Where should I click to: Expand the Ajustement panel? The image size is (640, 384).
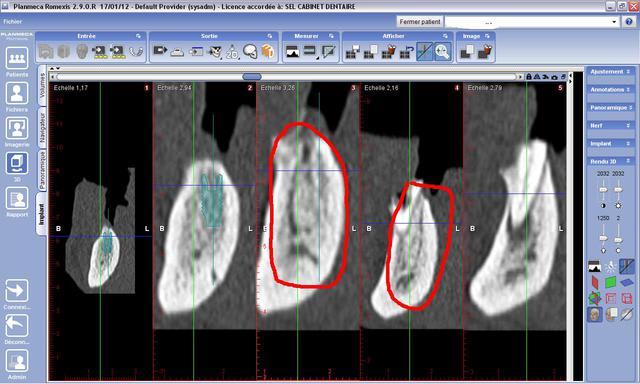tap(610, 71)
